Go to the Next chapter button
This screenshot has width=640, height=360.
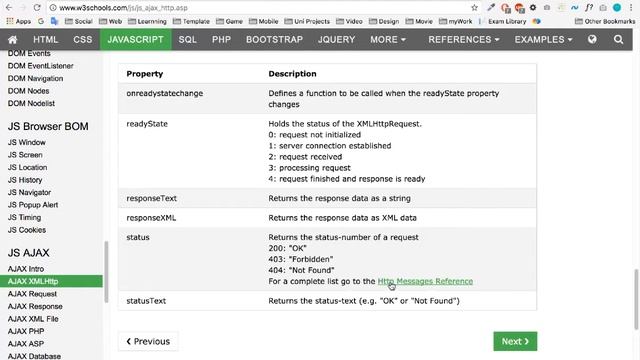pos(515,341)
